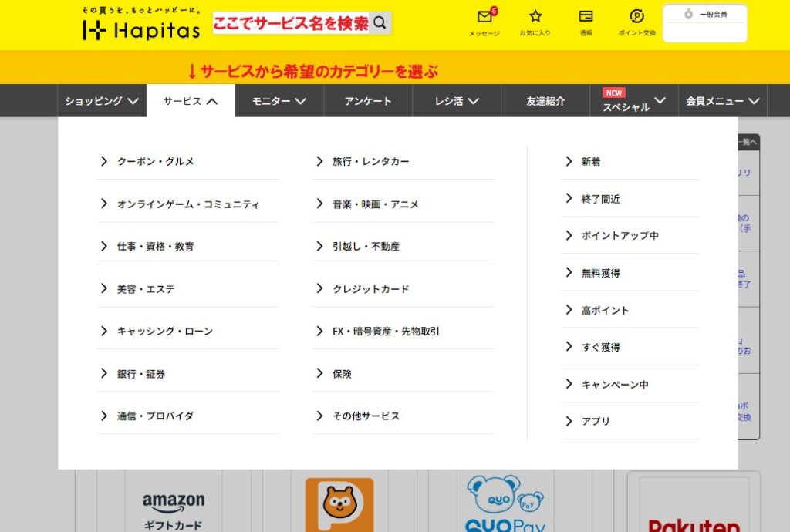Click the 銀行・証券 category link
Screen dimensions: 790x532
pyautogui.click(x=141, y=374)
